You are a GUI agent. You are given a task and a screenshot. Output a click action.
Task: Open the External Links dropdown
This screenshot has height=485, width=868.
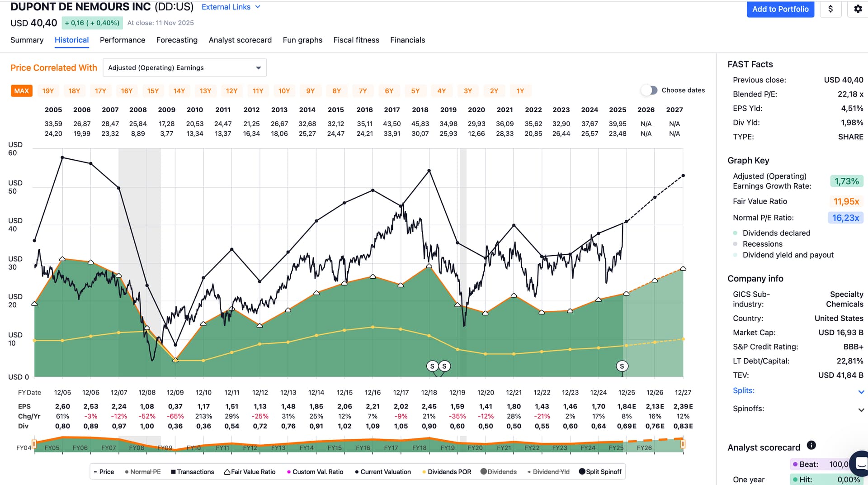[x=231, y=7]
